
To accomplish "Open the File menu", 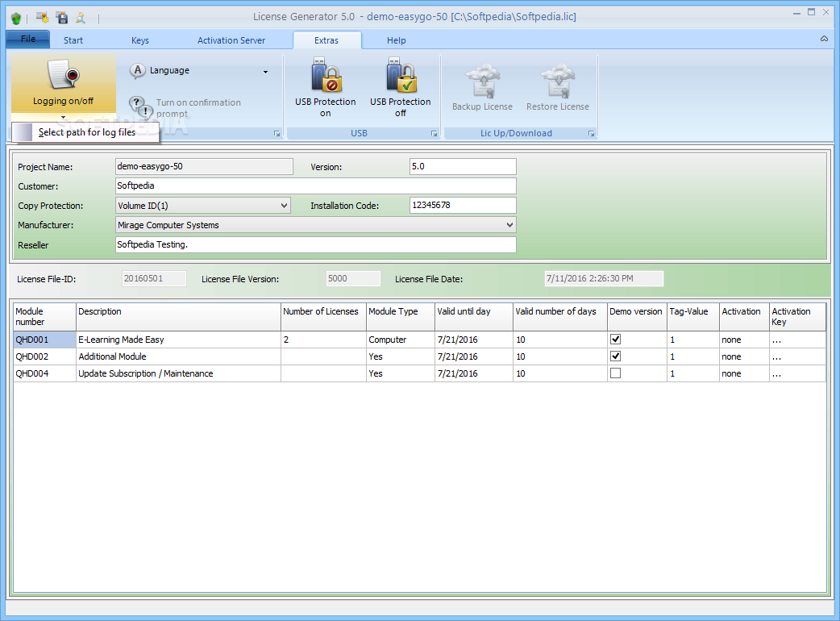I will pyautogui.click(x=28, y=39).
